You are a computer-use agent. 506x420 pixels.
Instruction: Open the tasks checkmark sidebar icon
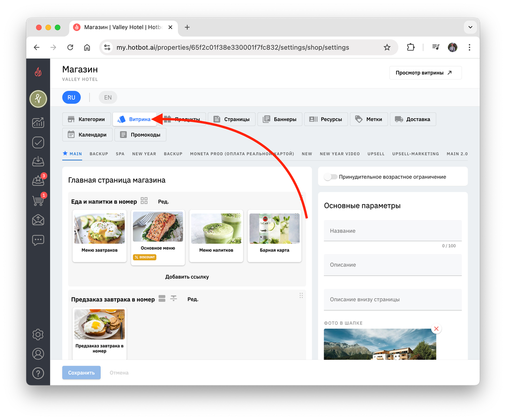[x=38, y=142]
